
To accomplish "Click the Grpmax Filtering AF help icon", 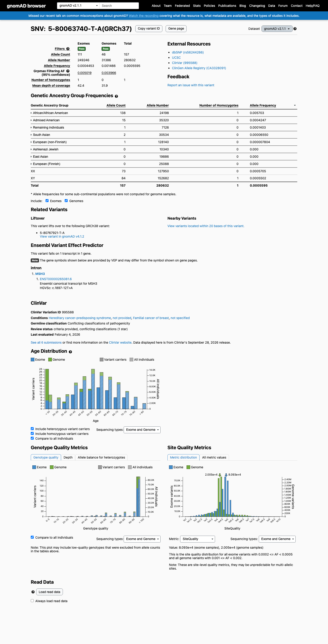I will (x=68, y=71).
